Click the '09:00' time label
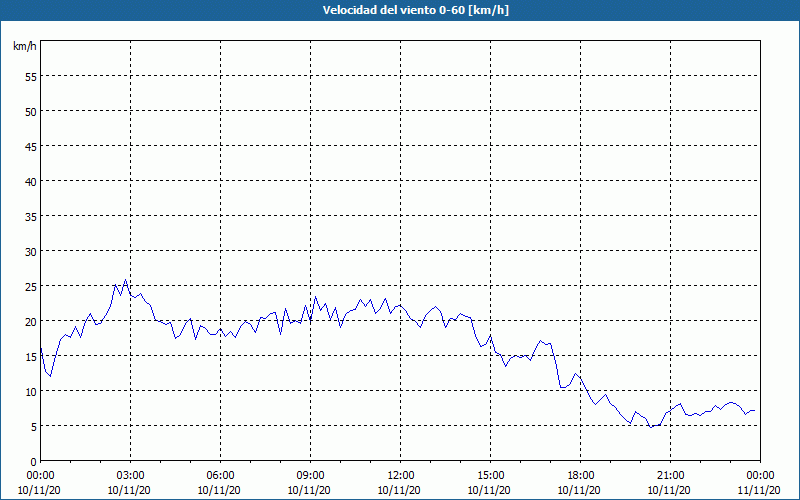The image size is (800, 500). pos(310,476)
